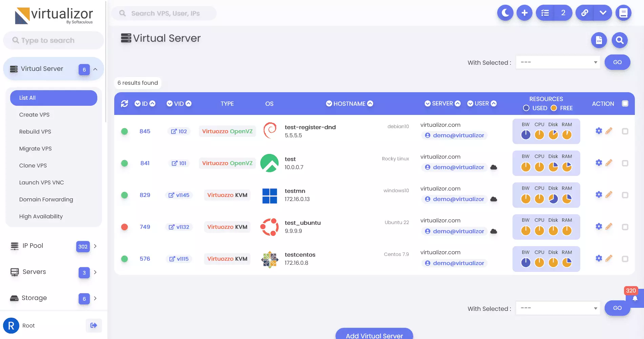Click the Add Virtual Server button

point(374,334)
